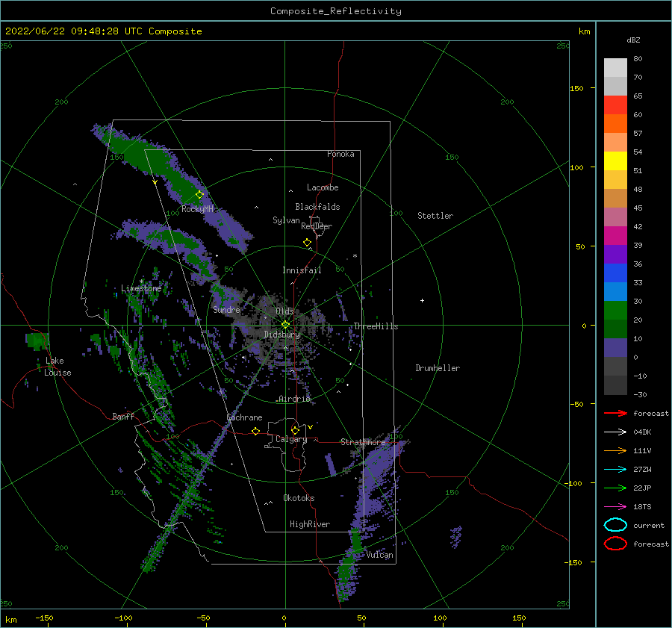Select the blue 36-33 dBZ swatch
The width and height of the screenshot is (672, 628).
[615, 273]
